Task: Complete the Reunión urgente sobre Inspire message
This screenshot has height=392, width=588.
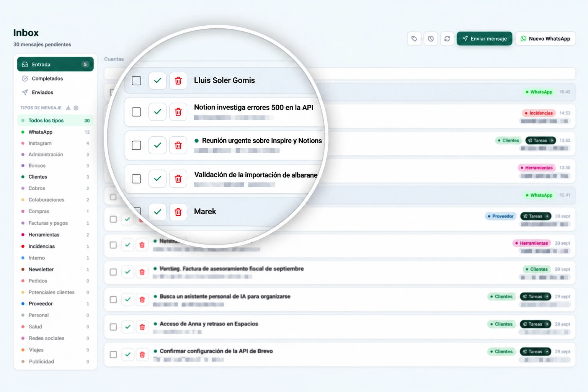Action: 157,145
